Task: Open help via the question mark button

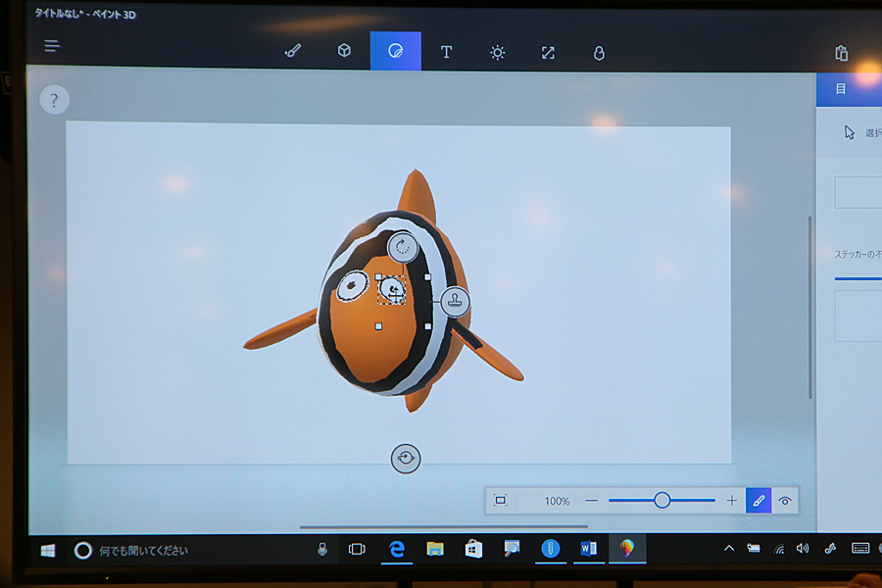Action: pyautogui.click(x=54, y=100)
